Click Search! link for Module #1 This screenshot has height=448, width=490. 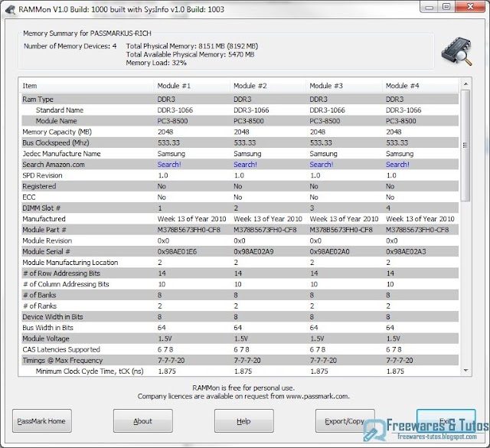click(169, 165)
